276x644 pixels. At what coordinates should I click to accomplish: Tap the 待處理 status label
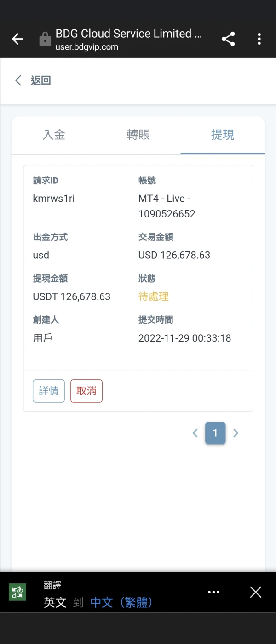[152, 296]
